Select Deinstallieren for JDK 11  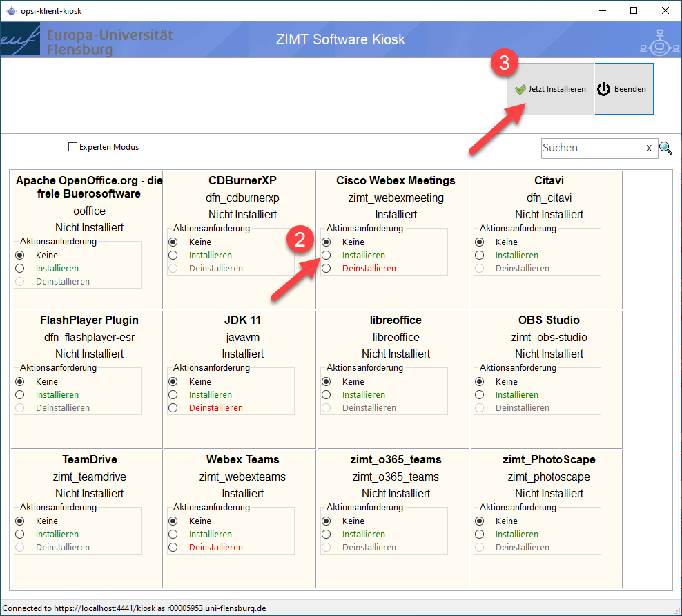pos(173,408)
